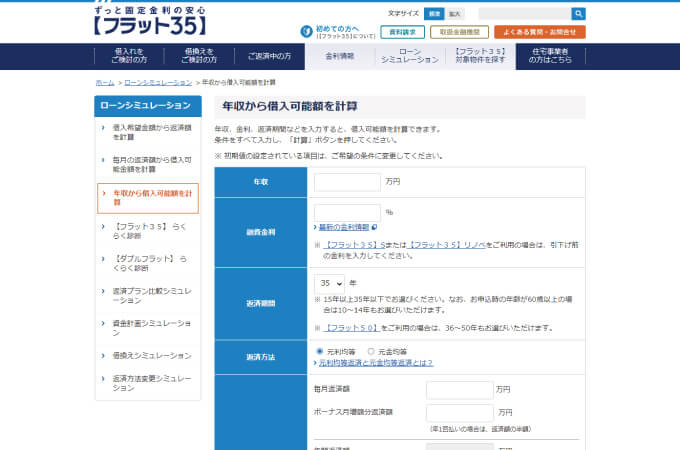This screenshot has width=680, height=450.
Task: Click the 取扱金融機関 button
Action: tap(459, 32)
